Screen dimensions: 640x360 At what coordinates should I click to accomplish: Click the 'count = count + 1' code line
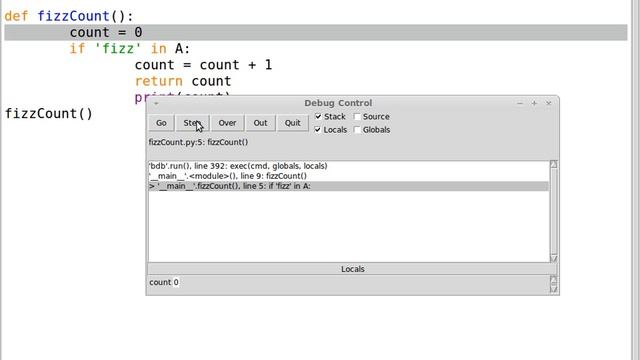(x=203, y=65)
